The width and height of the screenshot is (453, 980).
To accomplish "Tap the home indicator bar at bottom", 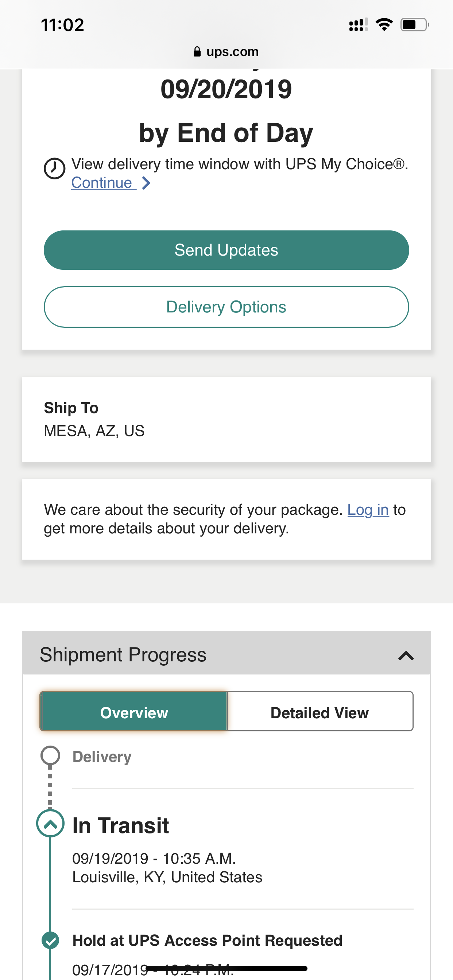I will [226, 969].
